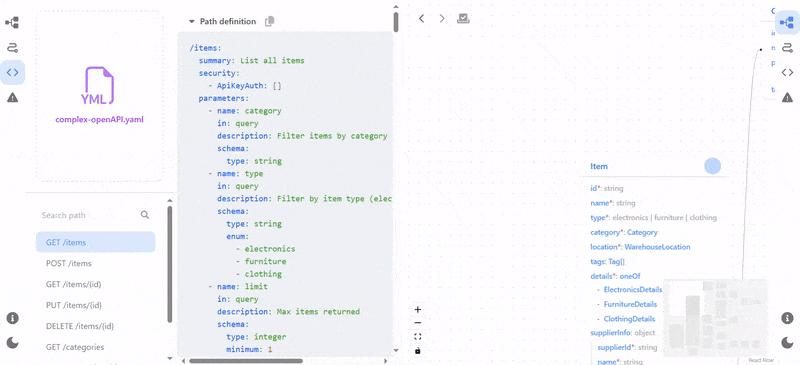Open the warnings icon in left sidebar

point(12,98)
